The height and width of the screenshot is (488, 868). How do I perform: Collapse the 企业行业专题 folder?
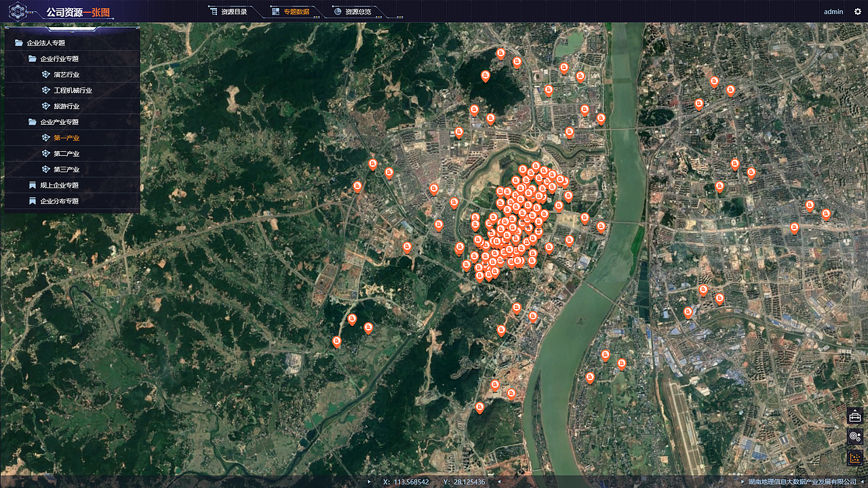pos(33,59)
